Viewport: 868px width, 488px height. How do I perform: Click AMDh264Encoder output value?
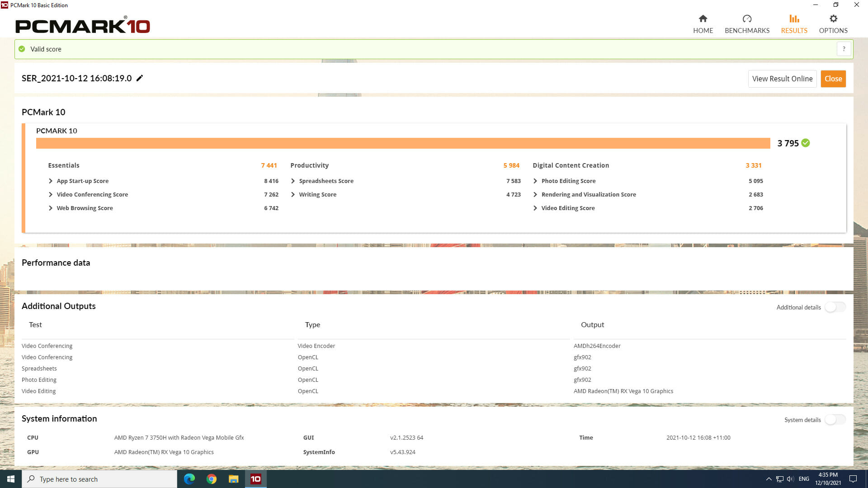tap(597, 346)
